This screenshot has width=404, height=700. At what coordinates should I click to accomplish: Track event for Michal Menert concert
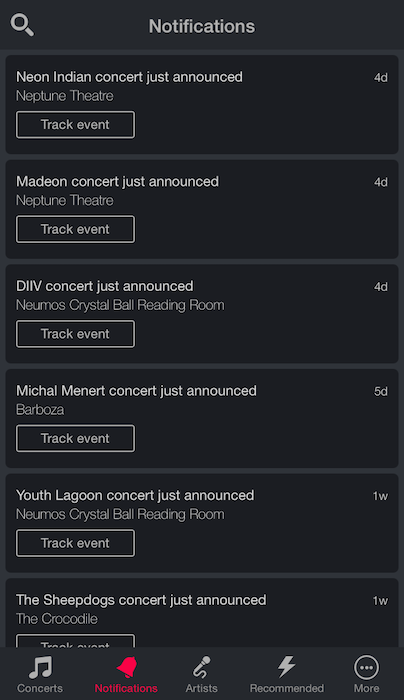tap(75, 438)
